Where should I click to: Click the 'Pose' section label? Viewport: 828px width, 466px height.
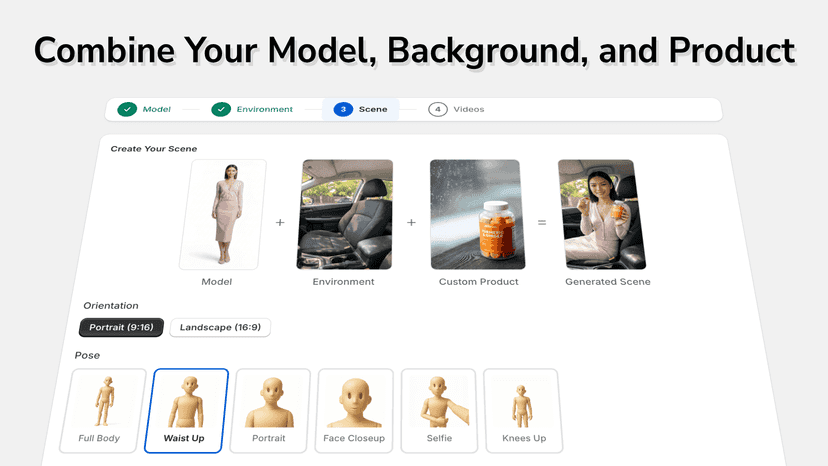pyautogui.click(x=87, y=356)
